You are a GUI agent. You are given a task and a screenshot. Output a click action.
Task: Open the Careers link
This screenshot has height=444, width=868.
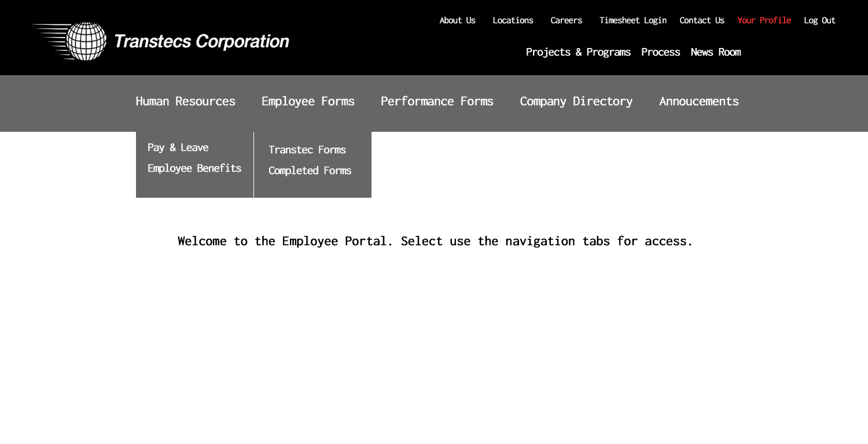pyautogui.click(x=566, y=20)
